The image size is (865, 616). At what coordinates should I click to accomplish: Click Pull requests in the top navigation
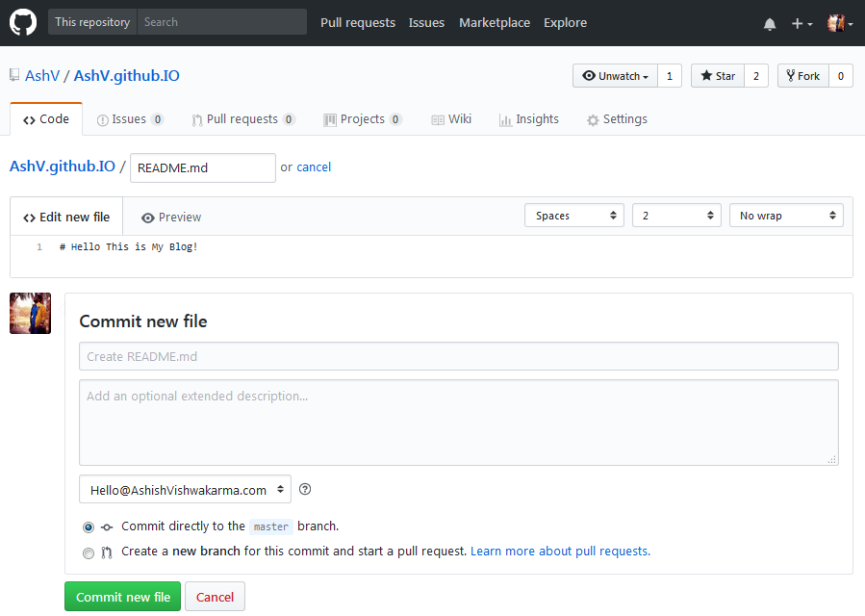358,23
